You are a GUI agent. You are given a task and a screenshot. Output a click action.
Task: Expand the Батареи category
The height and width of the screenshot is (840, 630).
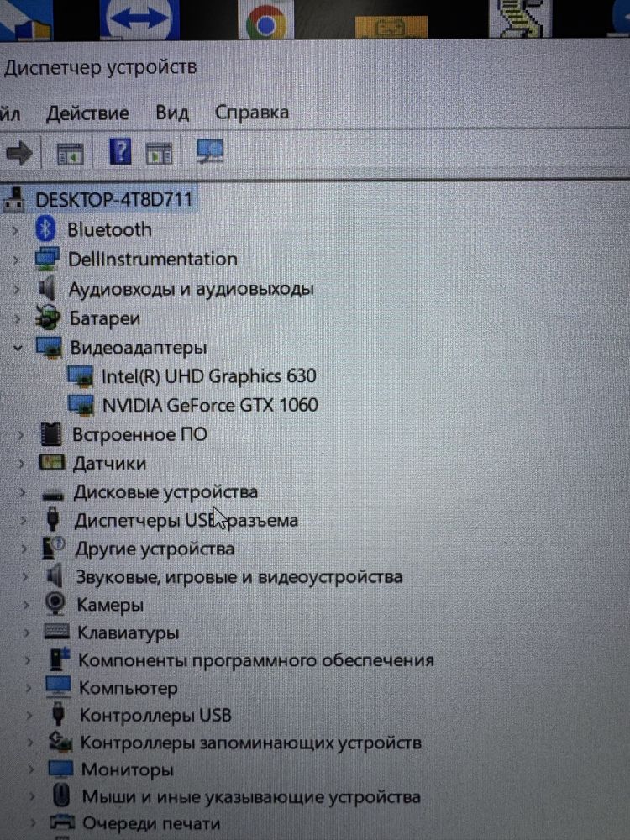[18, 318]
